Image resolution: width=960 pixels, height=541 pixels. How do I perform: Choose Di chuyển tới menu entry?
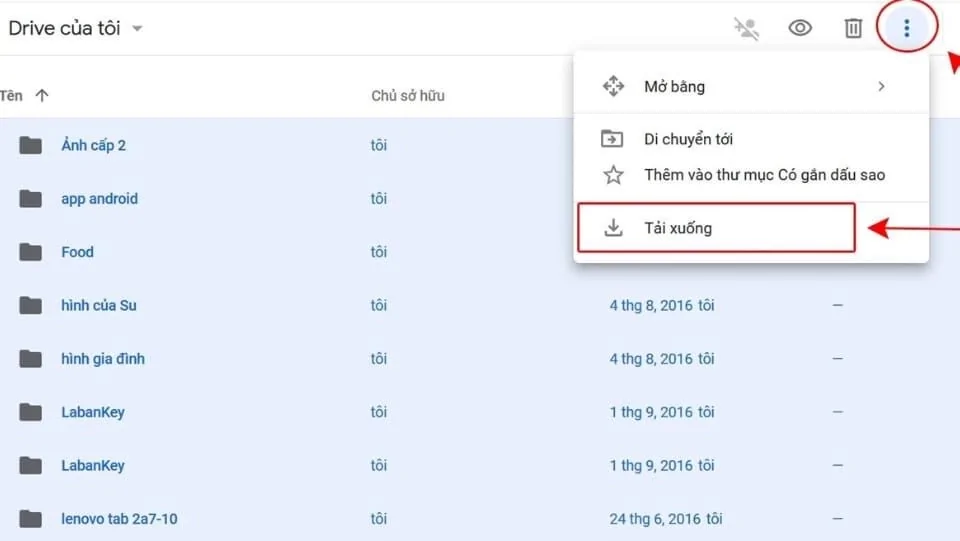point(751,139)
